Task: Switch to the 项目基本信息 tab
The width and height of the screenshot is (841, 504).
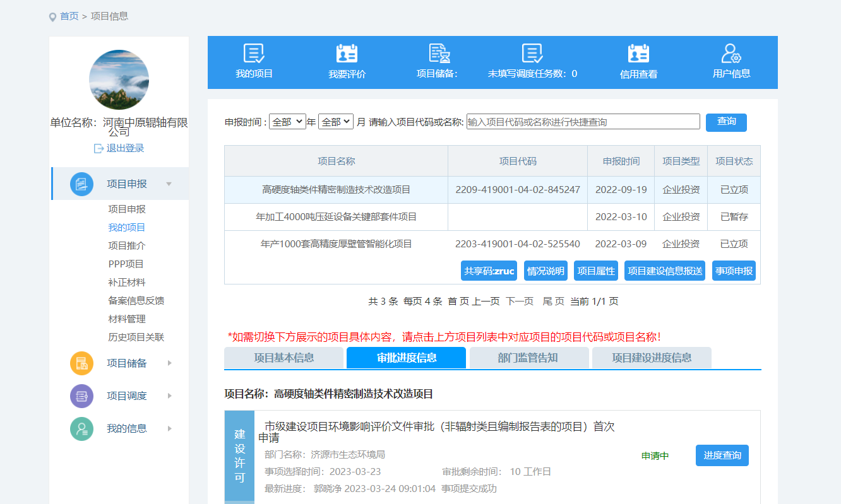Action: [x=283, y=358]
